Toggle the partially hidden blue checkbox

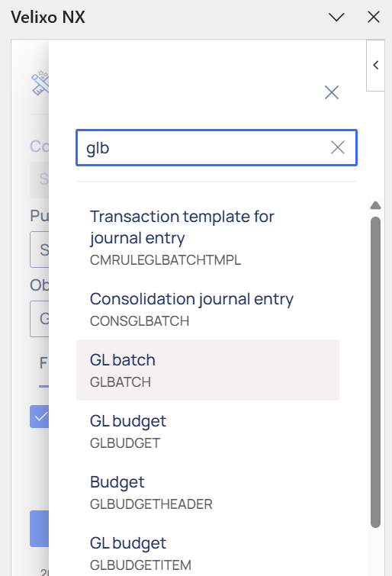(x=40, y=417)
